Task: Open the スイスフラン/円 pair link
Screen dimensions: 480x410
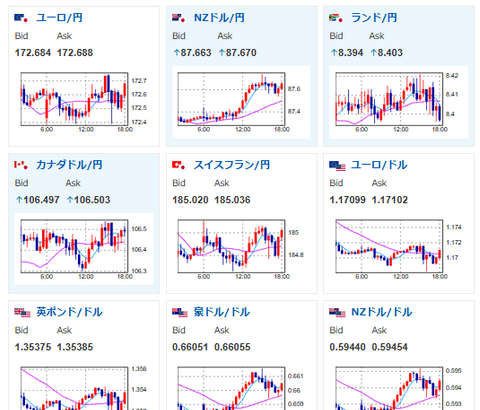Action: click(x=232, y=165)
